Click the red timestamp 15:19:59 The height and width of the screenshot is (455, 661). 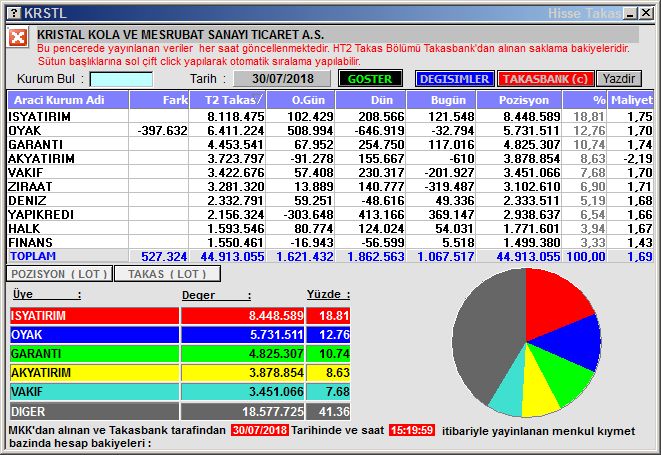[x=412, y=430]
